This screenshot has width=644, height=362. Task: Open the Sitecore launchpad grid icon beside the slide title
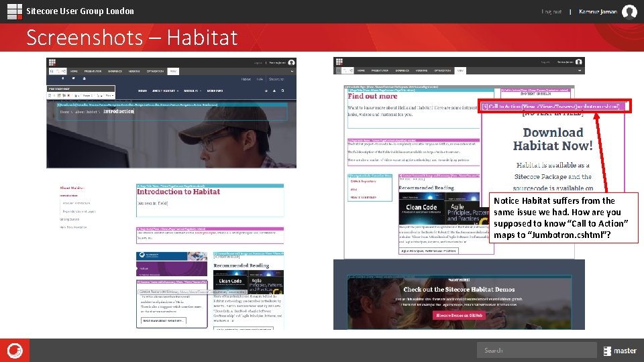tap(14, 11)
